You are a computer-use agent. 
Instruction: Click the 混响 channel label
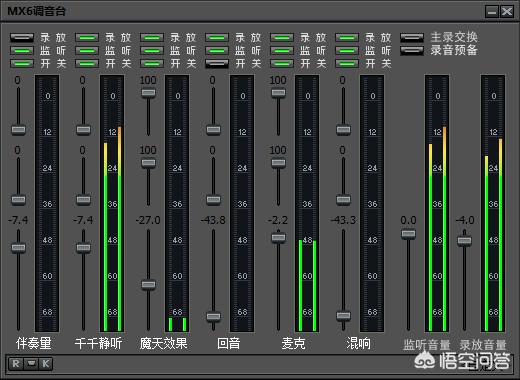tap(358, 343)
